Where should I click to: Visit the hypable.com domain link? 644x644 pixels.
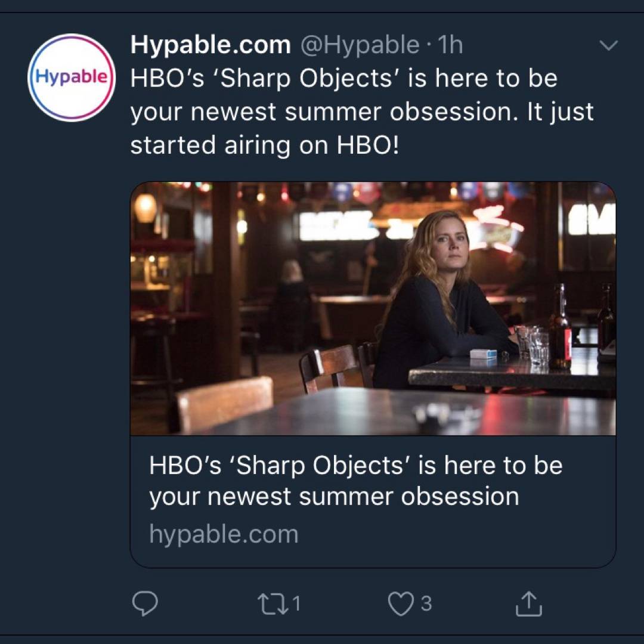click(224, 534)
